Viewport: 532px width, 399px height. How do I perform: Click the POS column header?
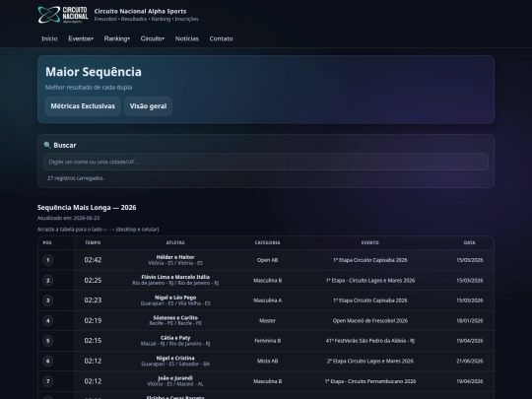pos(47,242)
